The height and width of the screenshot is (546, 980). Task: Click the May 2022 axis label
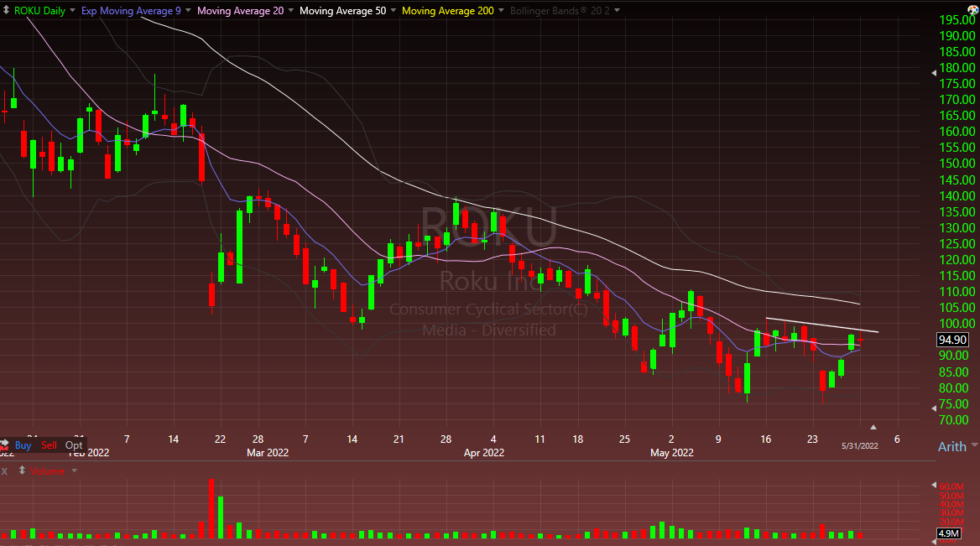coord(672,453)
